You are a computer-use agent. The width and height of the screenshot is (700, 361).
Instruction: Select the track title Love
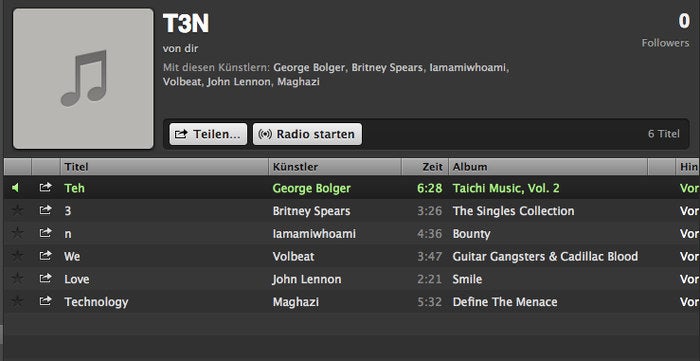pos(77,279)
